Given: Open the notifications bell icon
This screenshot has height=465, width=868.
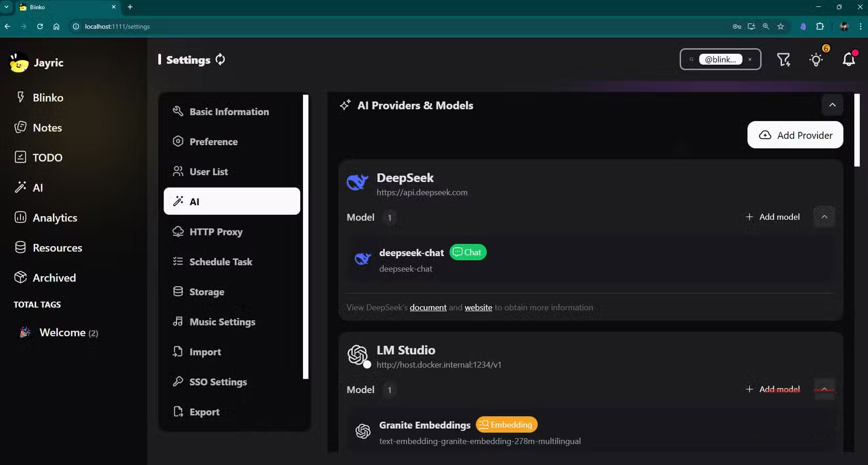Looking at the screenshot, I should [849, 60].
